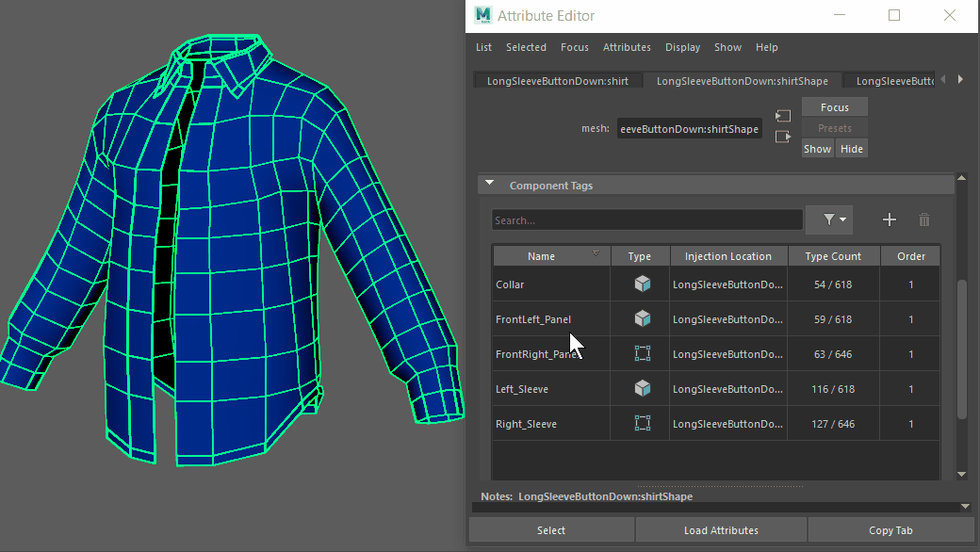Delete component tag using trash icon
Screen dimensions: 980x552
click(923, 219)
